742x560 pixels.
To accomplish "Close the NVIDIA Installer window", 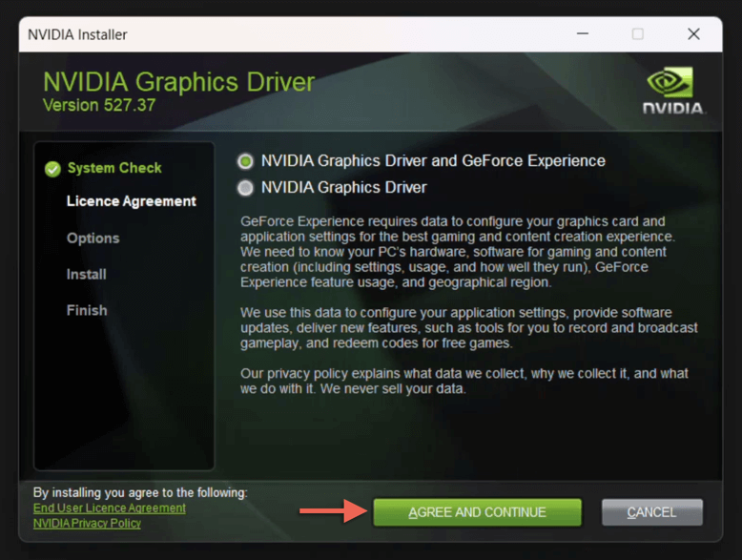I will [693, 34].
